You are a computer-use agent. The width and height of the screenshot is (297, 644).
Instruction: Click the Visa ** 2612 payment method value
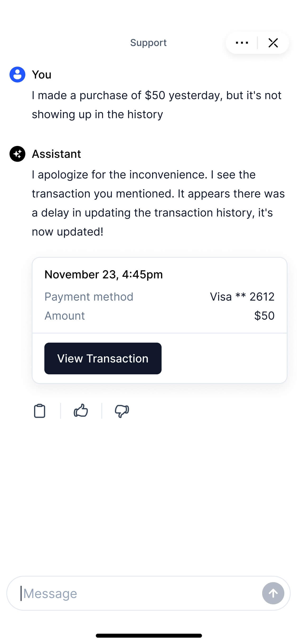[242, 297]
